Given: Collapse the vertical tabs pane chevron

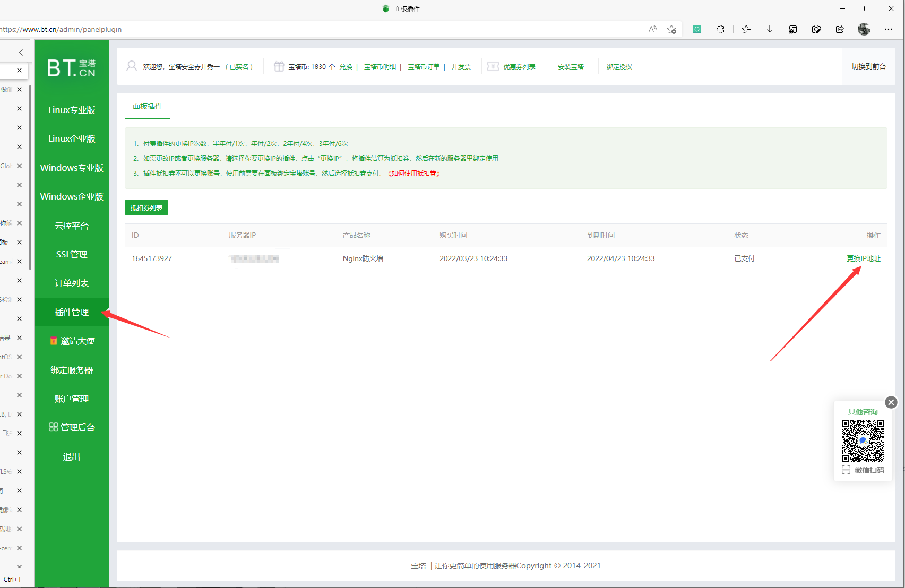Looking at the screenshot, I should click(x=21, y=53).
